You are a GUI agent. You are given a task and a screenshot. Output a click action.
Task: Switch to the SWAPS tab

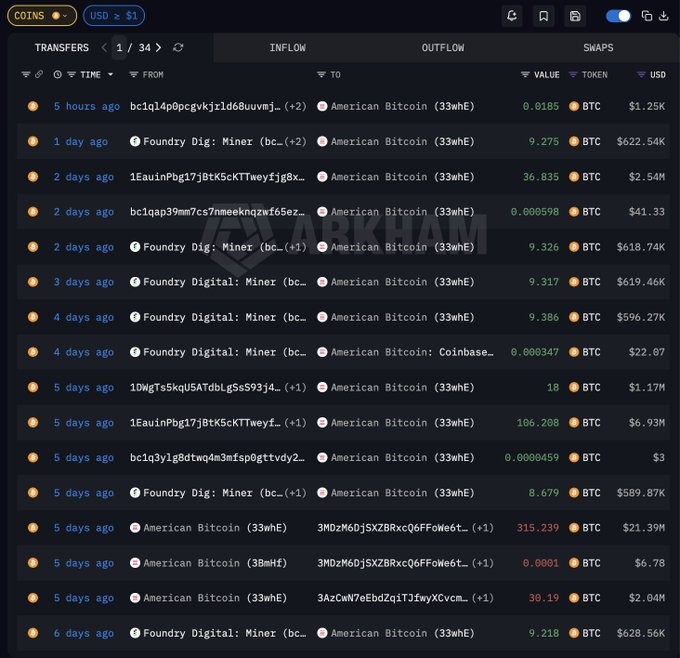tap(598, 48)
